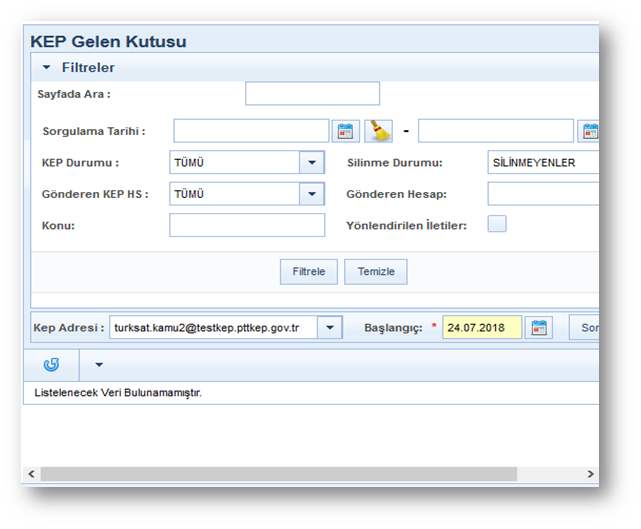641x529 pixels.
Task: Open menu arrow beside refresh icon
Action: [x=98, y=365]
